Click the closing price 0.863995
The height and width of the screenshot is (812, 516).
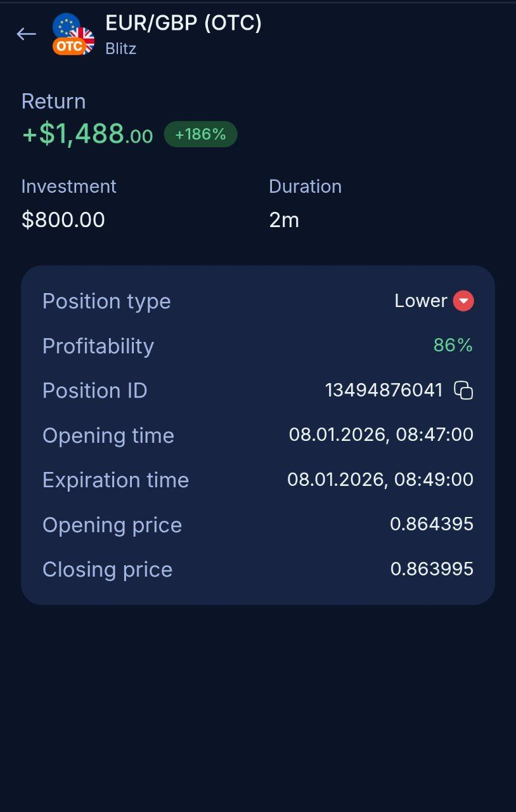pos(432,569)
